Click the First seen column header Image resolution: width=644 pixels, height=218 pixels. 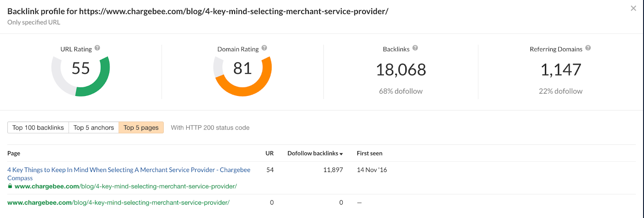pos(369,153)
